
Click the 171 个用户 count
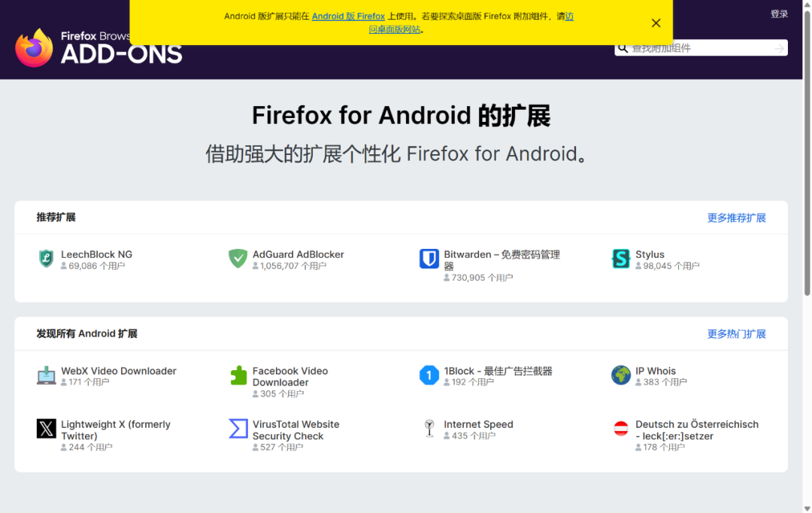point(85,382)
